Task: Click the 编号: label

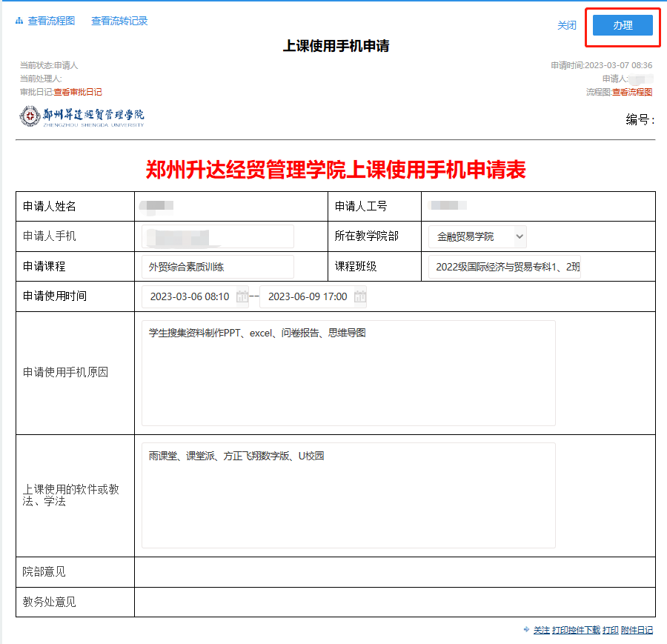Action: coord(640,119)
